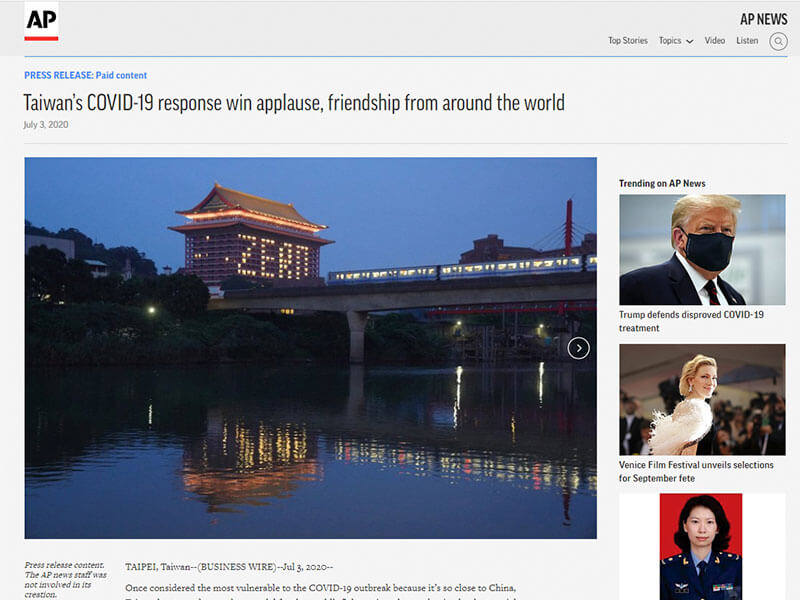This screenshot has width=800, height=600.
Task: Click the press release content disclaimer note
Action: click(x=65, y=579)
